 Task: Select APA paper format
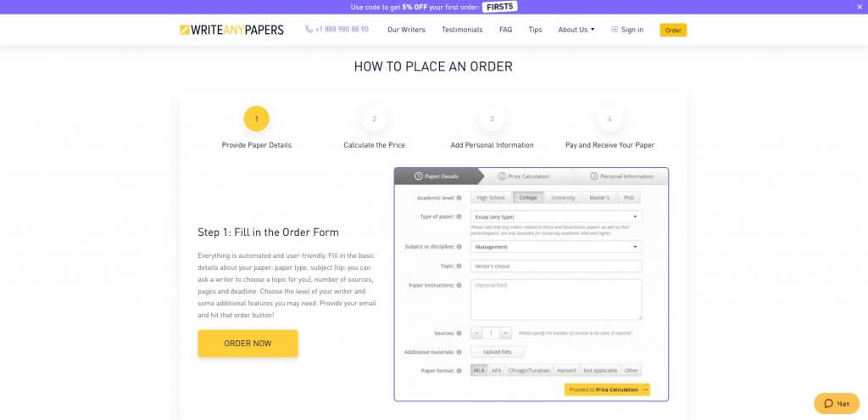496,371
